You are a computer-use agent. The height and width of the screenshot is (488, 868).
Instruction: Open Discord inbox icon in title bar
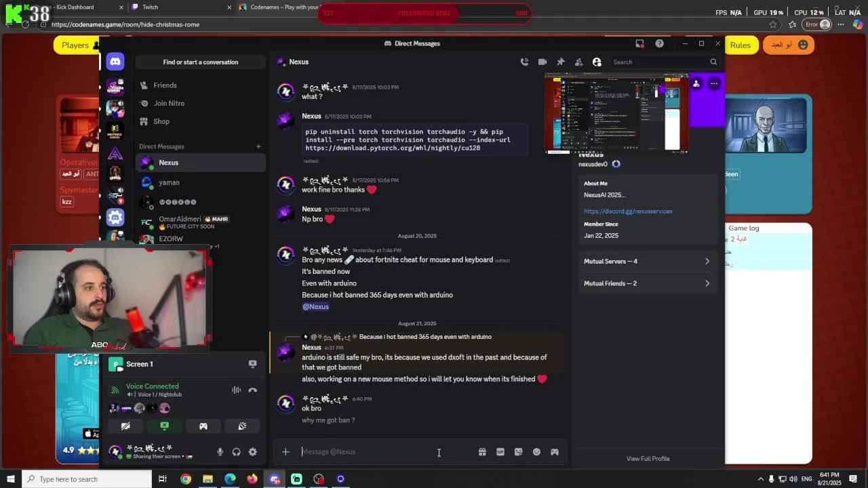click(x=639, y=43)
